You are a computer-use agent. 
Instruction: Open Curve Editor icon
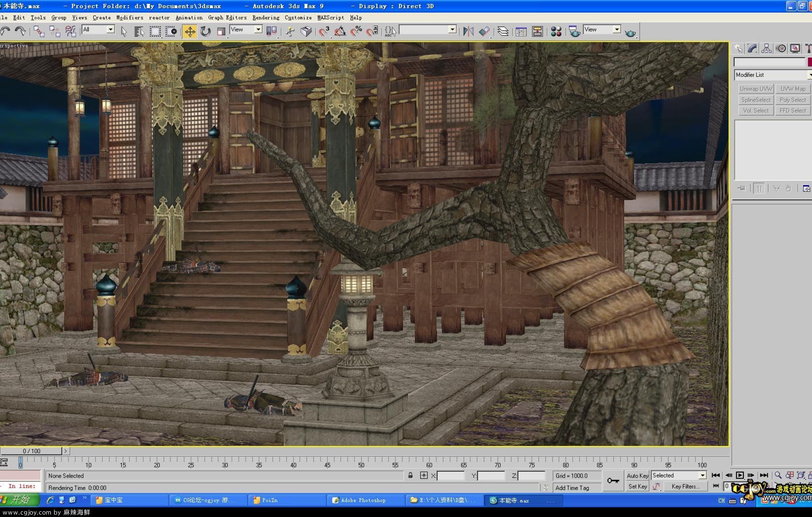pyautogui.click(x=521, y=31)
